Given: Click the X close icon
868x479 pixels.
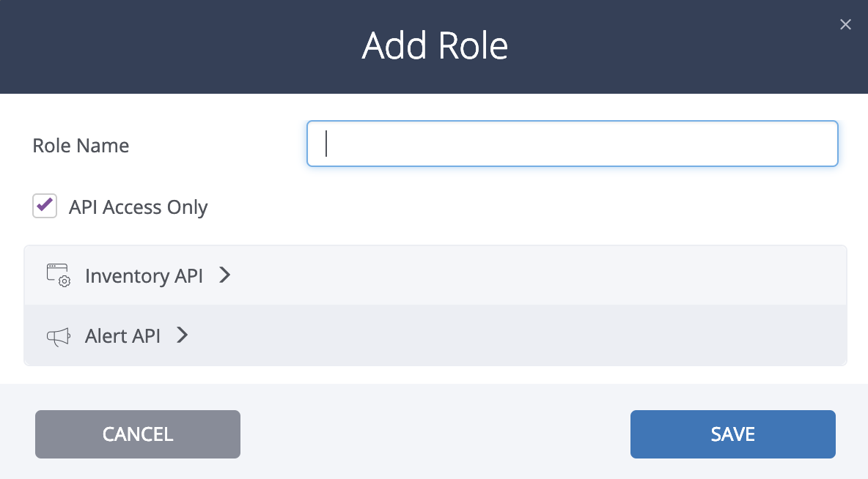Looking at the screenshot, I should click(845, 24).
